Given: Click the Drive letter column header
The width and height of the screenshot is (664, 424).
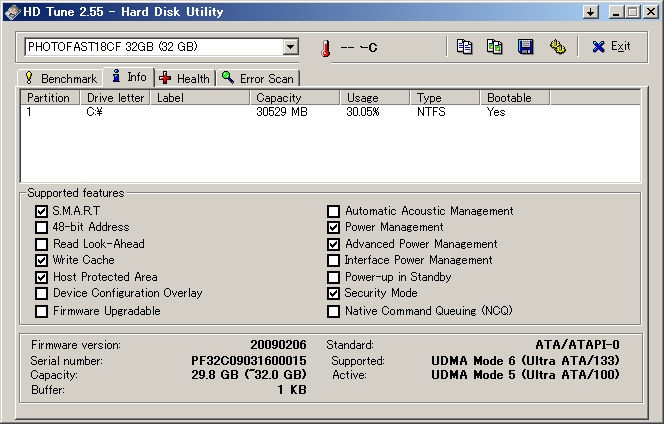Looking at the screenshot, I should [x=115, y=98].
